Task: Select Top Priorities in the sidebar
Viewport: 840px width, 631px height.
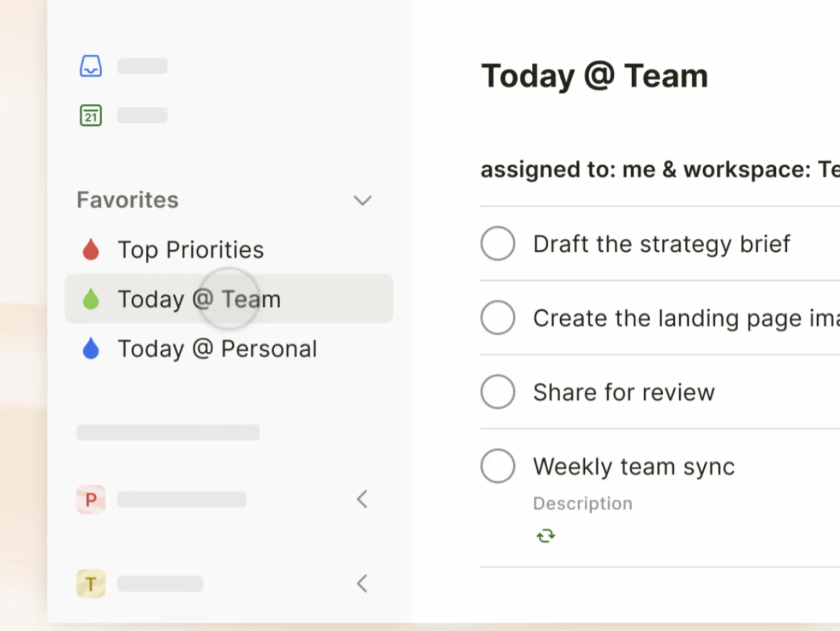Action: coord(191,249)
